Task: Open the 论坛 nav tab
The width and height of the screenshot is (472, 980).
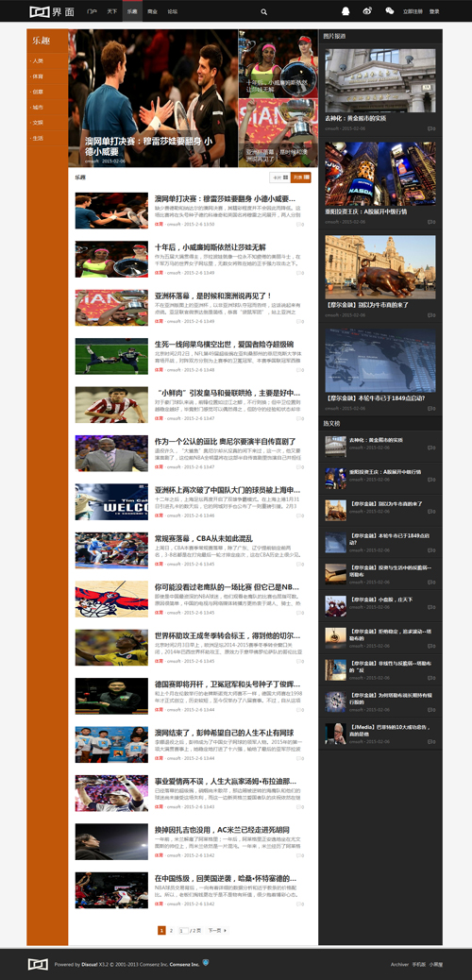Action: pyautogui.click(x=172, y=11)
